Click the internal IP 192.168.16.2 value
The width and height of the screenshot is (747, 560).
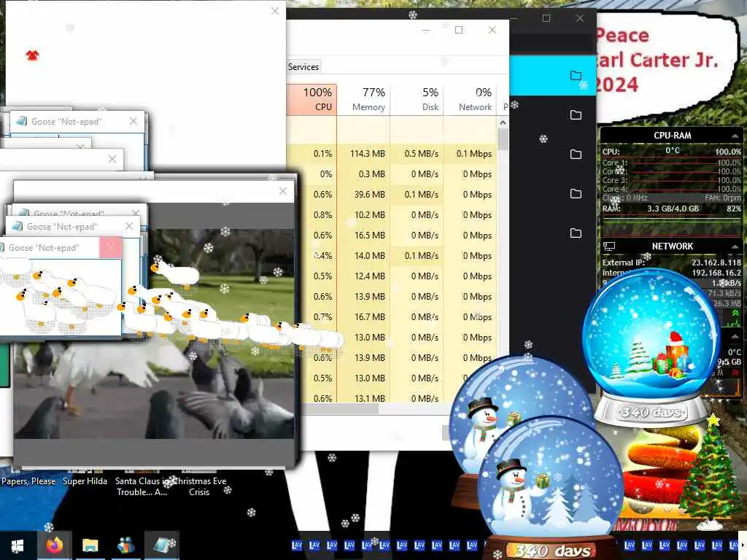pos(716,273)
